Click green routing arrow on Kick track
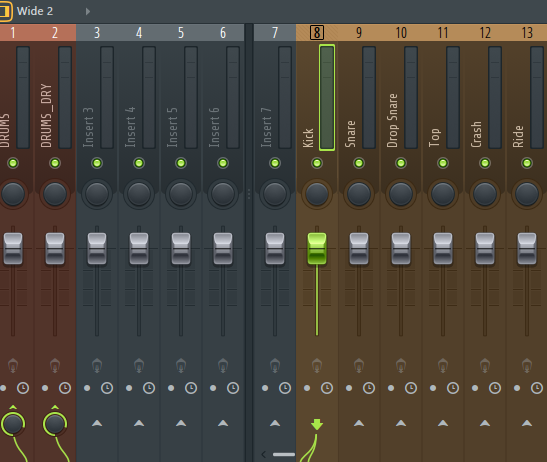The image size is (547, 462). coord(317,424)
